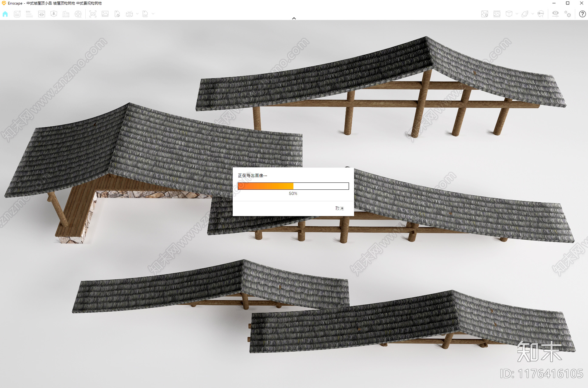Screen dimensions: 588x388
Task: Minimize the Enscape window
Action: pyautogui.click(x=554, y=3)
